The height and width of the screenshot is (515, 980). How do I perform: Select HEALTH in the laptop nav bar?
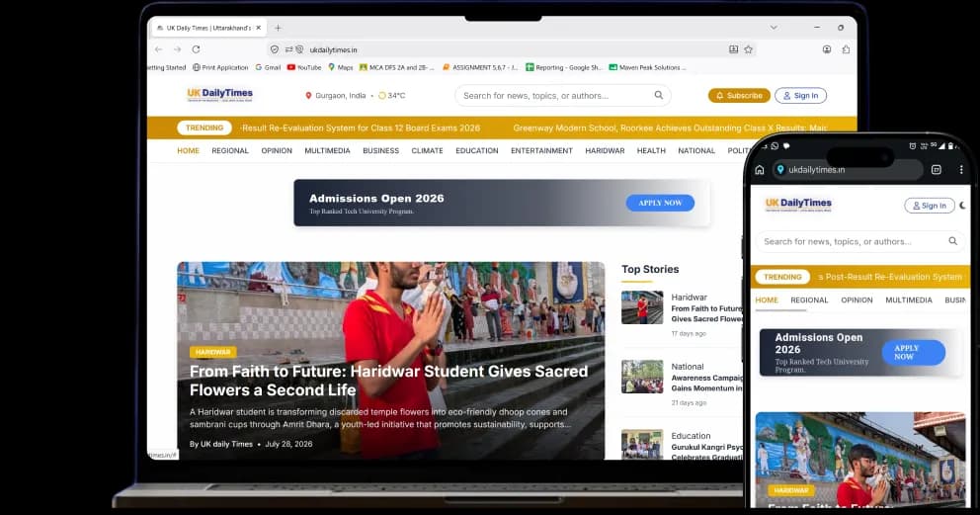[x=651, y=150]
